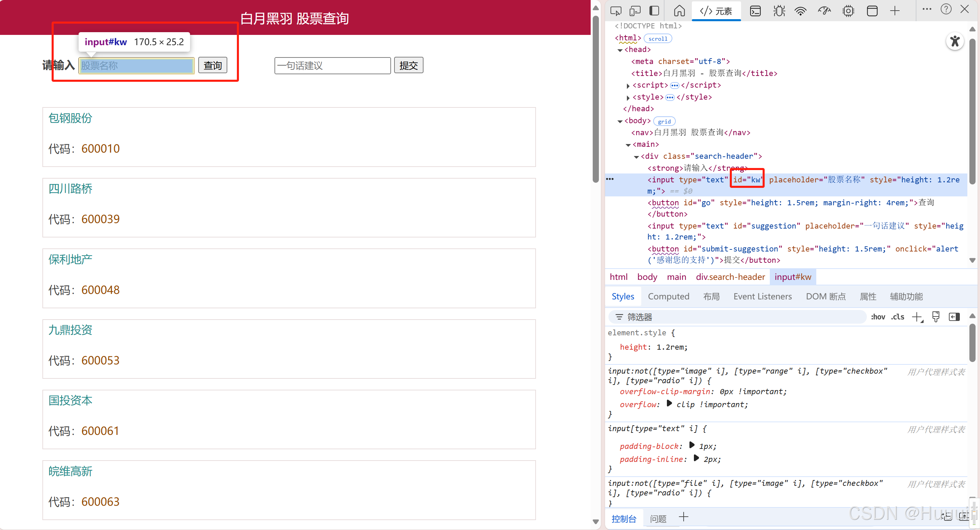
Task: Activate the inspect element picker tool
Action: pos(615,11)
